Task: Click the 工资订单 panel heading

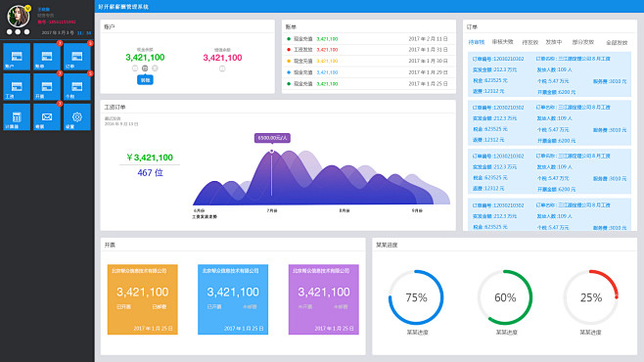Action: pyautogui.click(x=115, y=107)
